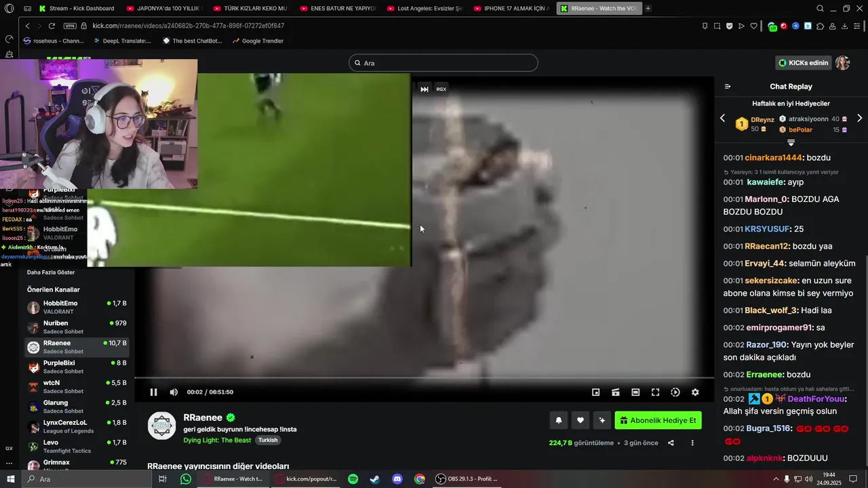Open the browser easy setup sliders icon

[858, 26]
